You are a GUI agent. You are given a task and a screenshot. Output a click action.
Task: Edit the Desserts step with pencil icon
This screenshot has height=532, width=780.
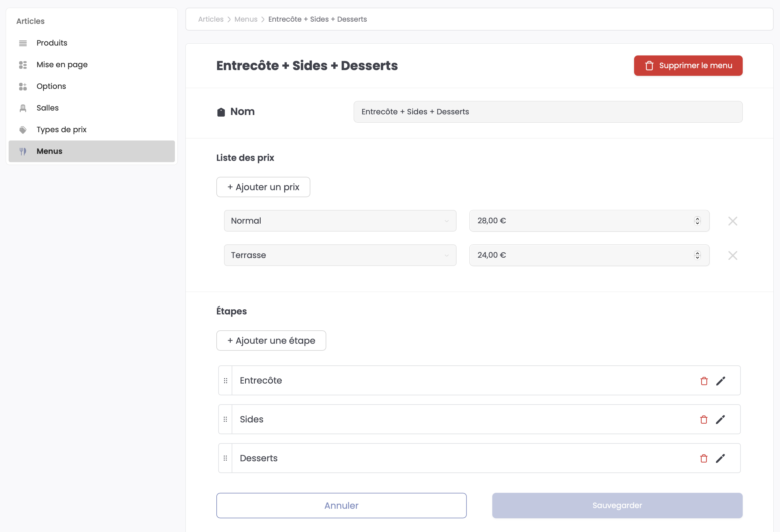[720, 458]
